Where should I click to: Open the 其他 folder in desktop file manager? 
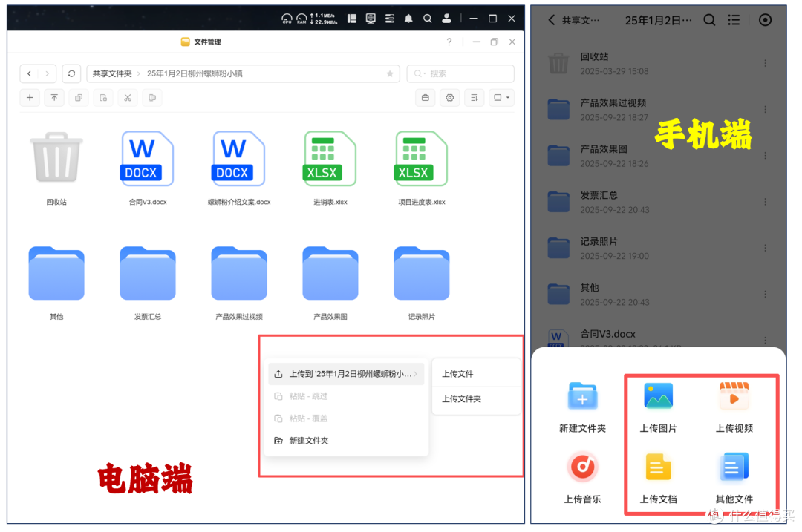[56, 273]
